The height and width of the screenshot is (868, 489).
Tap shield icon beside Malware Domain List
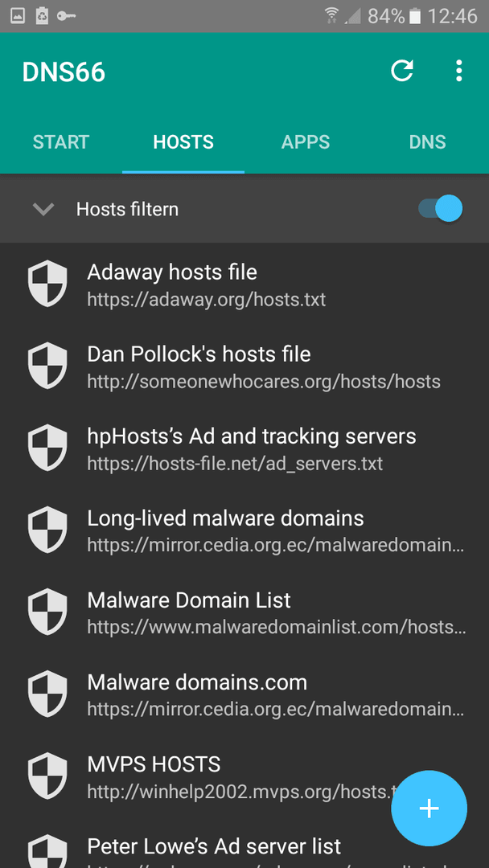click(x=47, y=612)
